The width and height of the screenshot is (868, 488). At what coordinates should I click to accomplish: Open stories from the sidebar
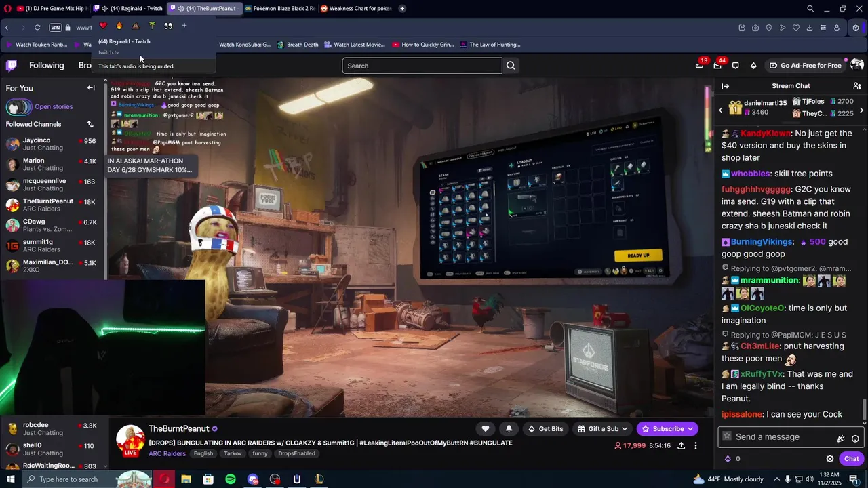click(54, 107)
